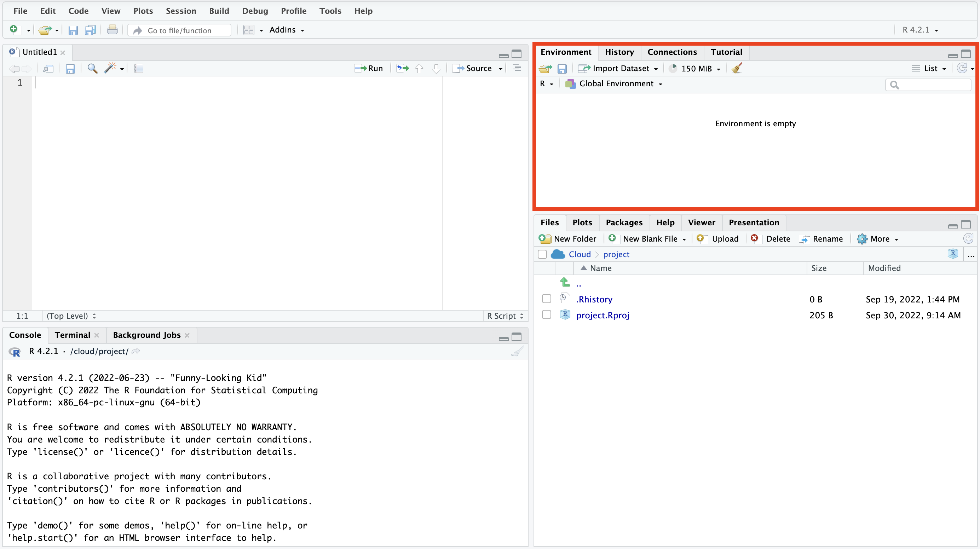Save the current script
The width and height of the screenshot is (980, 549).
click(x=70, y=69)
